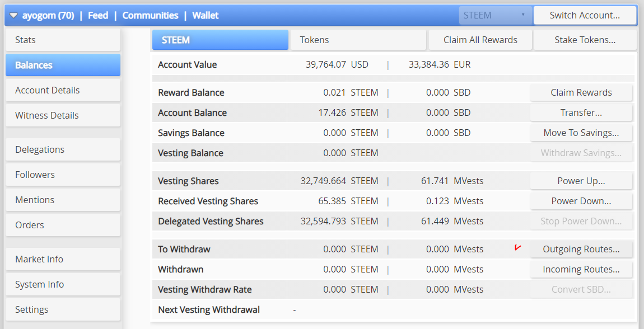Image resolution: width=644 pixels, height=329 pixels.
Task: Click the Power Down button
Action: point(581,201)
